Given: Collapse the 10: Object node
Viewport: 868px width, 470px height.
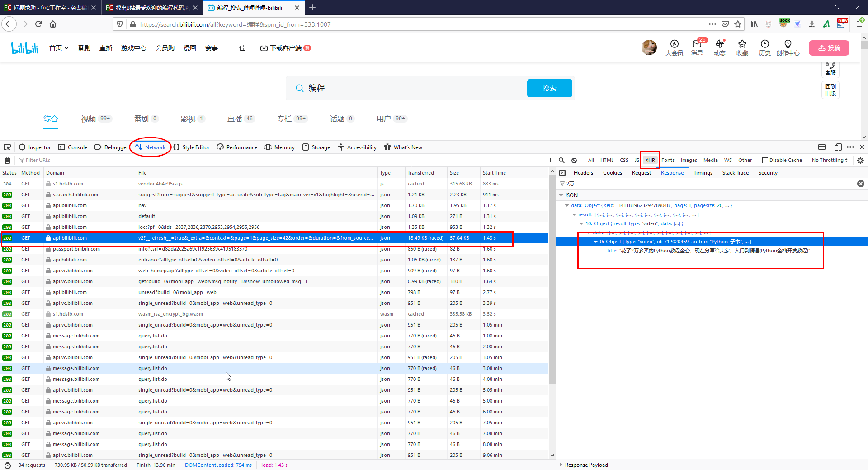Looking at the screenshot, I should point(581,223).
